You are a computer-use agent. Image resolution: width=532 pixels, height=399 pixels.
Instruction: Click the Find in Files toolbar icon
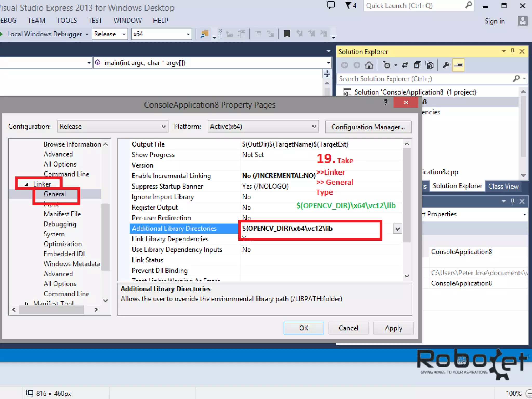click(205, 34)
